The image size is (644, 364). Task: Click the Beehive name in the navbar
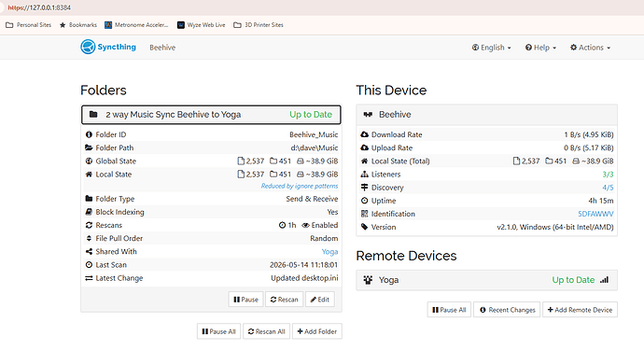click(x=162, y=48)
